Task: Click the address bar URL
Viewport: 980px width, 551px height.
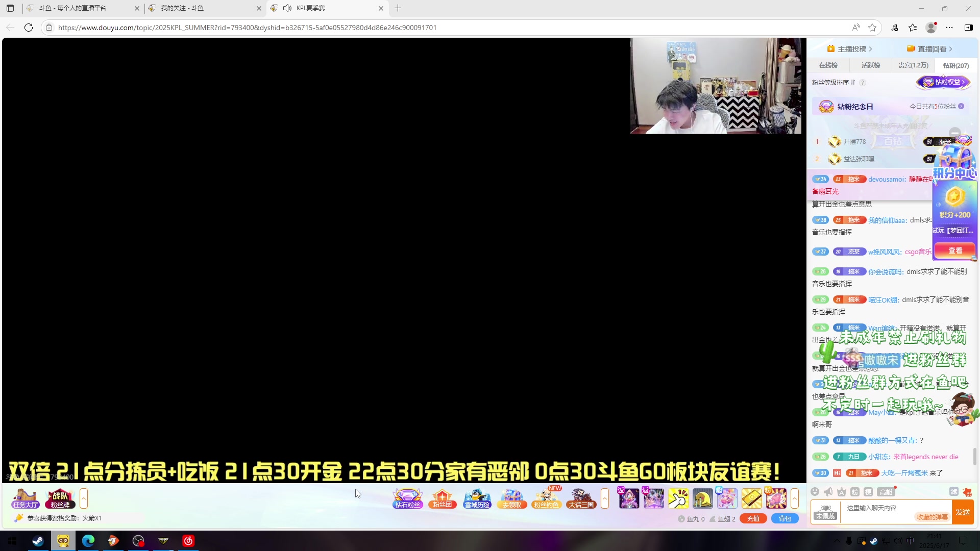Action: [248, 28]
